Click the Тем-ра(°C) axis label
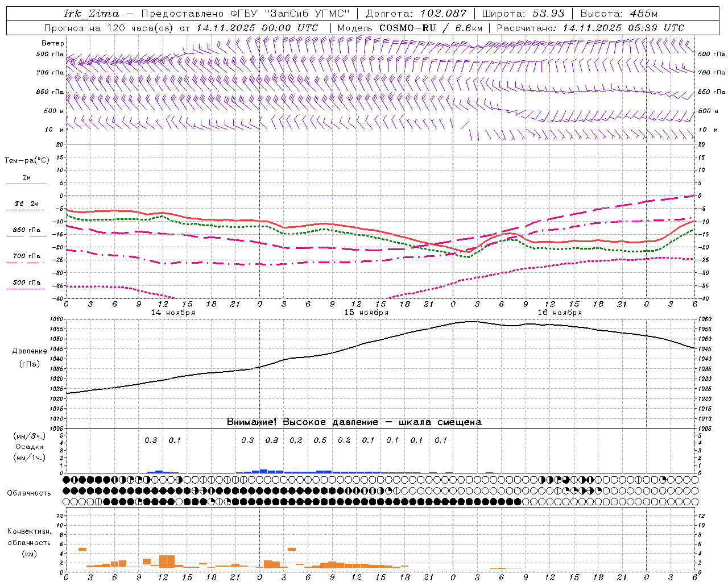728x582 pixels. click(x=27, y=160)
